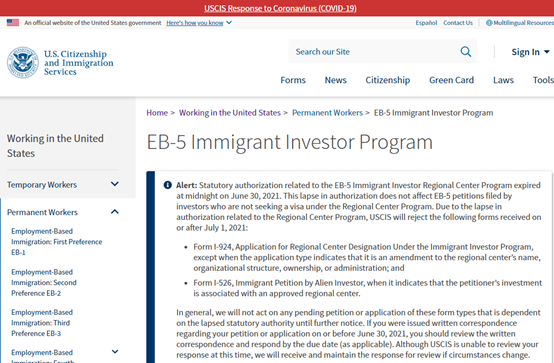Click "An official website of the United States government" text

click(x=93, y=23)
